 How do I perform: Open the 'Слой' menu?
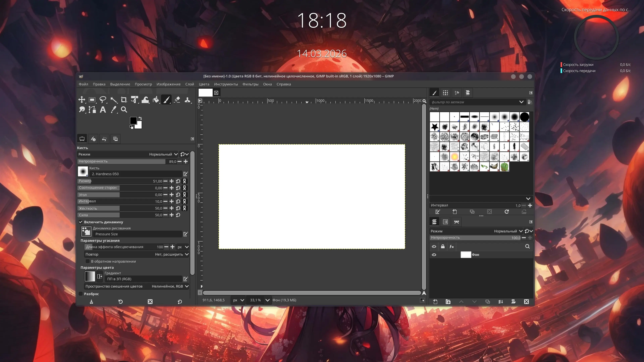190,84
